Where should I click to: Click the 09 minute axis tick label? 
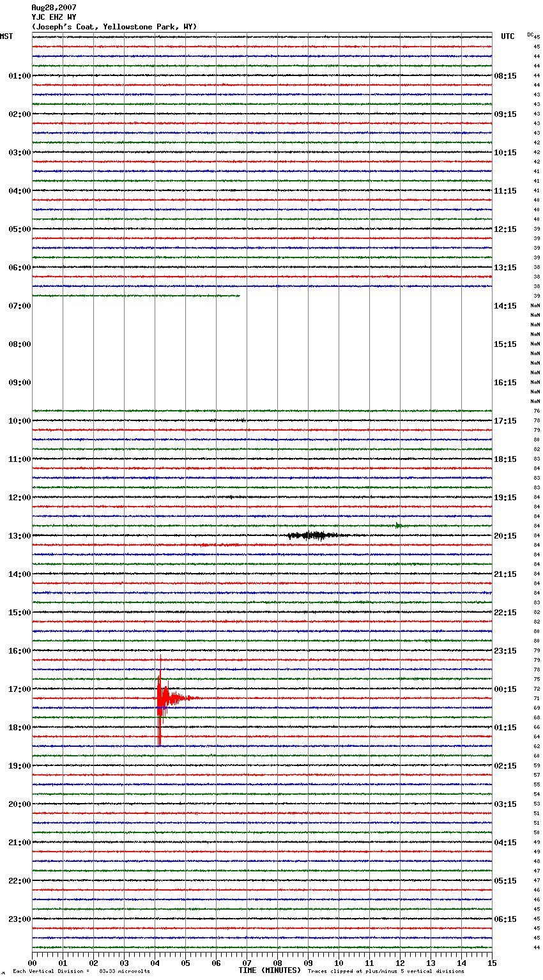pyautogui.click(x=308, y=963)
